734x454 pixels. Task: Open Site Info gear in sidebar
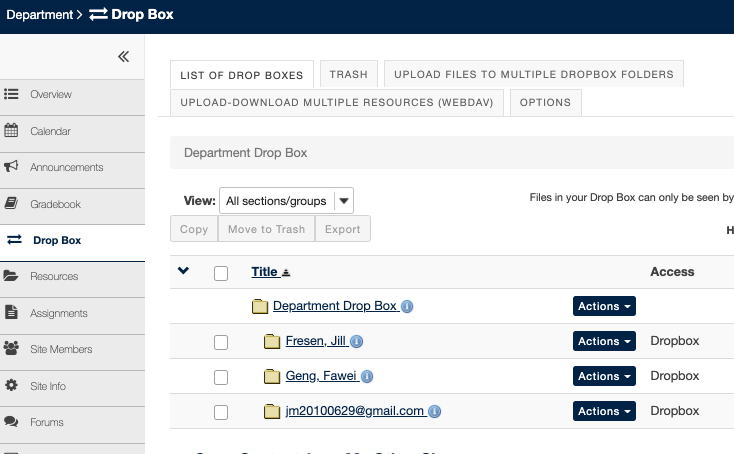(x=48, y=385)
